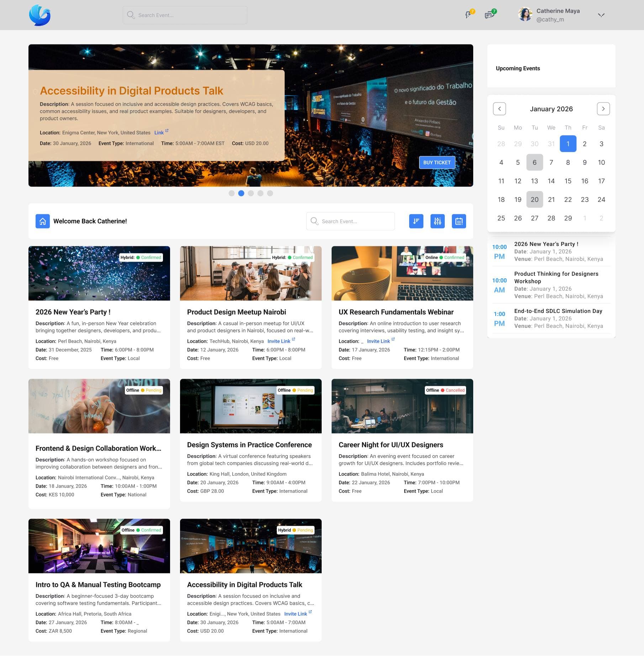644x656 pixels.
Task: Focus the Search Event field in the welcome bar
Action: click(350, 221)
